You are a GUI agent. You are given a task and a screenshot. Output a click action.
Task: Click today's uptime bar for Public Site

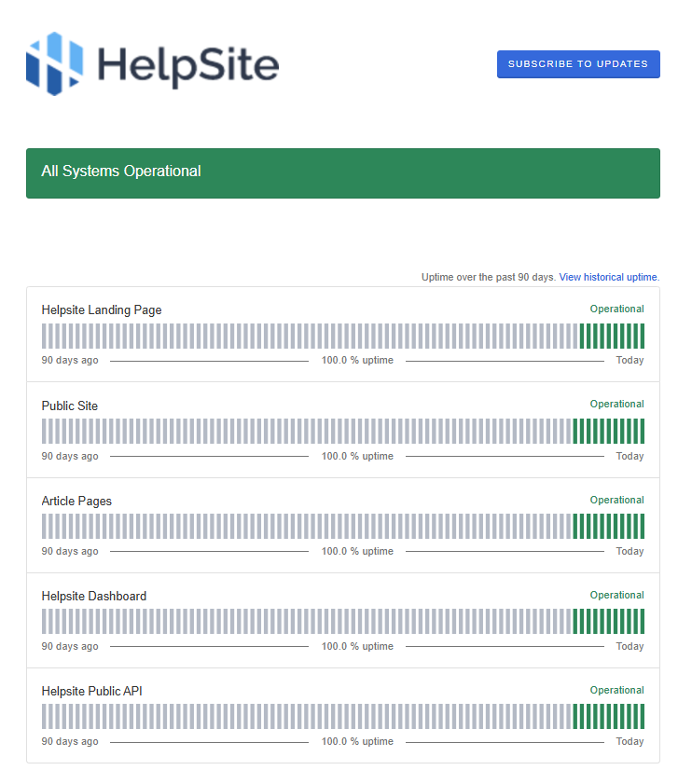[x=642, y=431]
